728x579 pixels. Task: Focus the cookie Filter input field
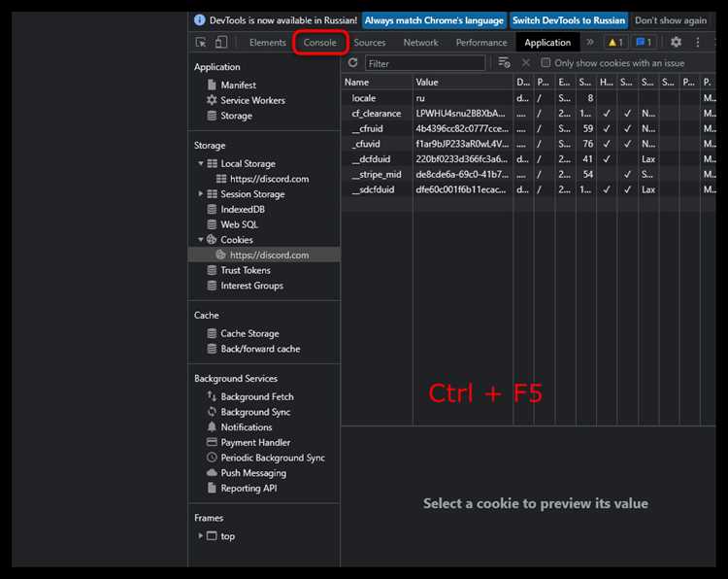click(425, 63)
